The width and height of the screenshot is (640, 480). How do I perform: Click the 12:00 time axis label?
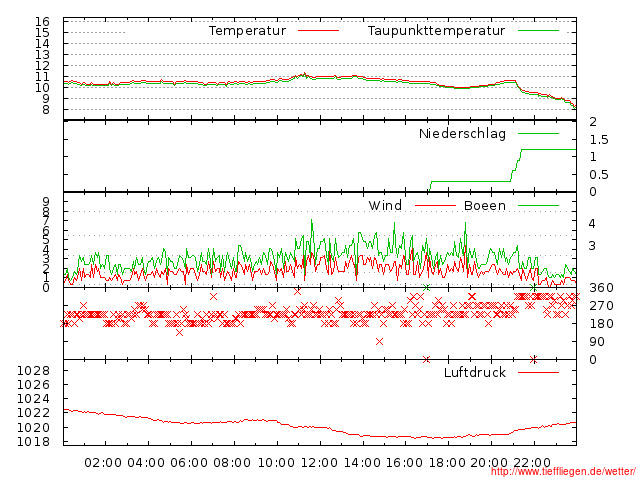coord(319,463)
